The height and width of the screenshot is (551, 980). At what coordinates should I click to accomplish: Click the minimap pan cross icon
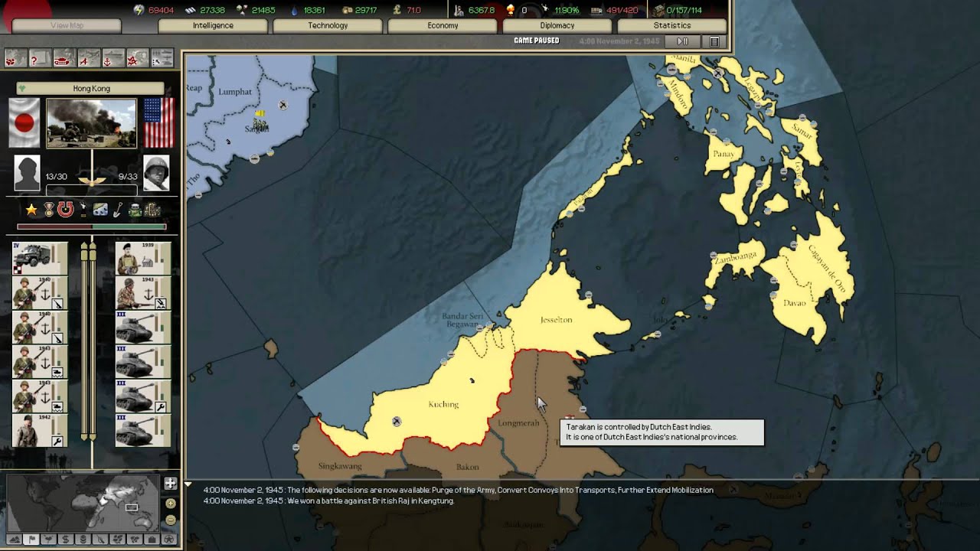(x=170, y=484)
